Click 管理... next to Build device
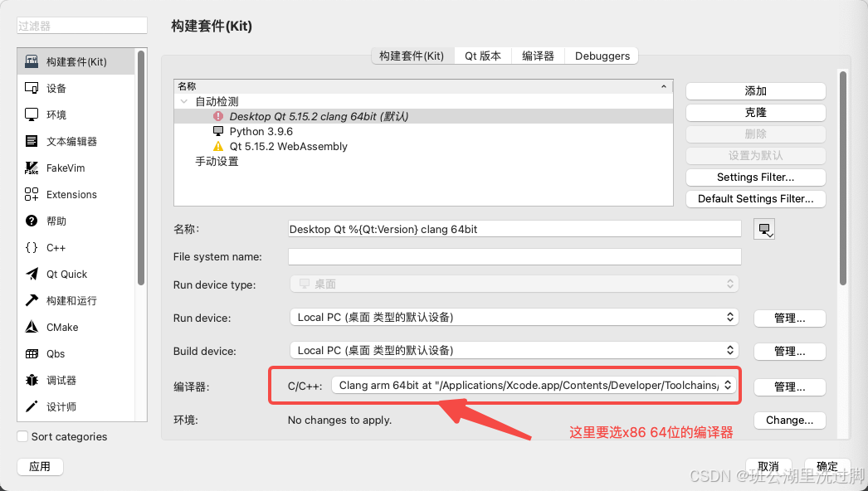The height and width of the screenshot is (491, 868). (789, 352)
